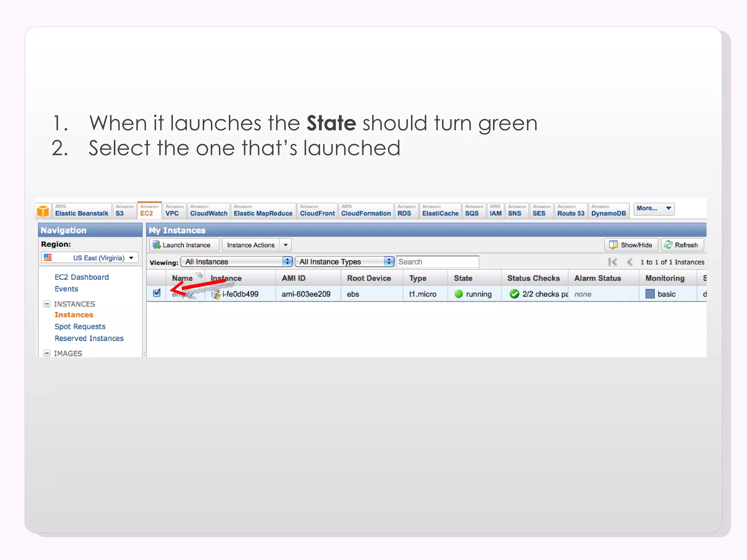Sort by the Alarm Status column header
747x560 pixels.
coord(604,278)
